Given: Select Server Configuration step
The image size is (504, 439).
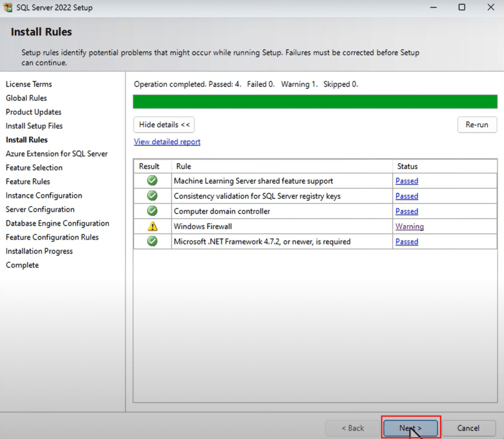Looking at the screenshot, I should click(x=40, y=209).
